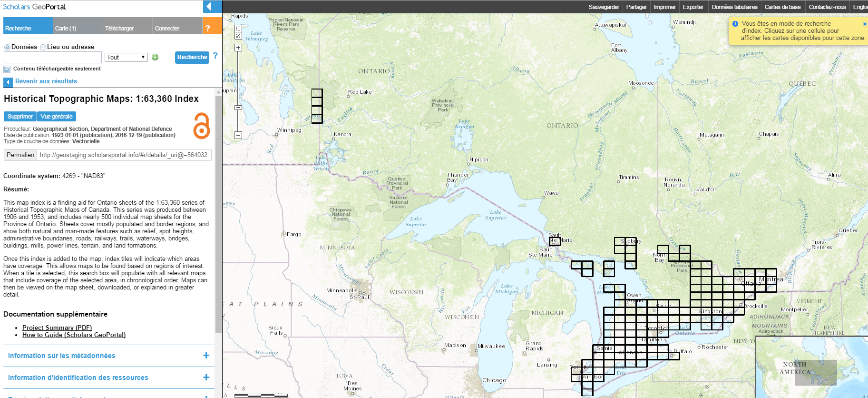The width and height of the screenshot is (868, 398).
Task: Switch language to English
Action: point(860,7)
